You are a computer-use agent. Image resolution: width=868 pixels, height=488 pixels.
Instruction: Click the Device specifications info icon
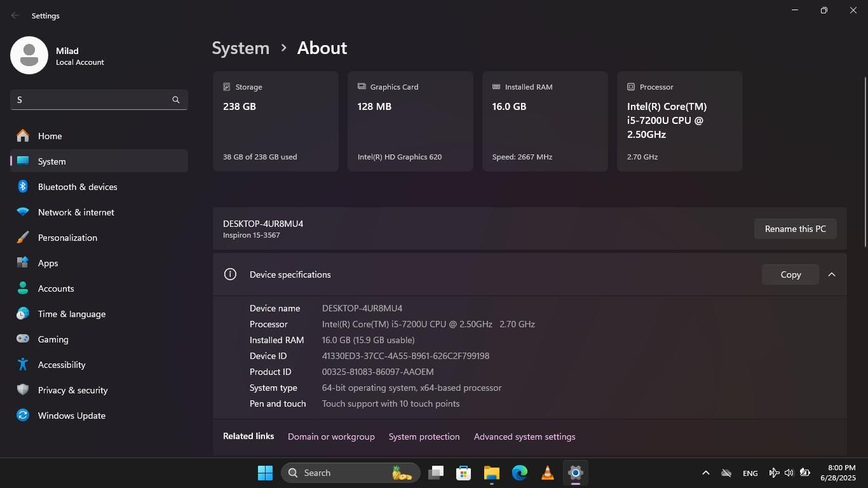click(230, 274)
